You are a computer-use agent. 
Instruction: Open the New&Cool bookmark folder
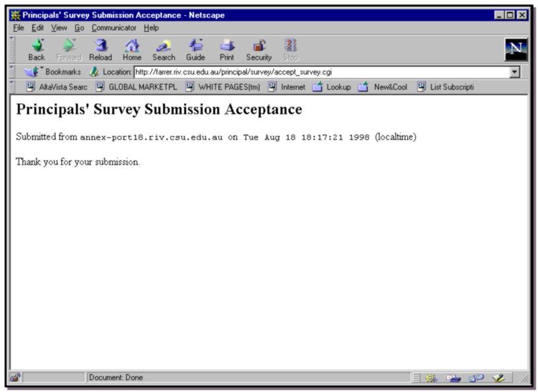coord(383,86)
